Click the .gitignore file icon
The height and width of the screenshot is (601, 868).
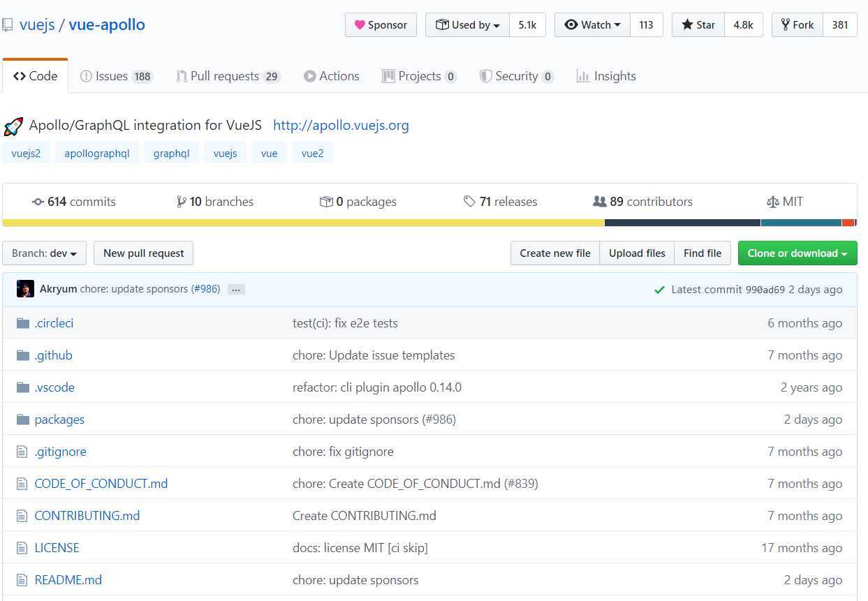click(22, 452)
